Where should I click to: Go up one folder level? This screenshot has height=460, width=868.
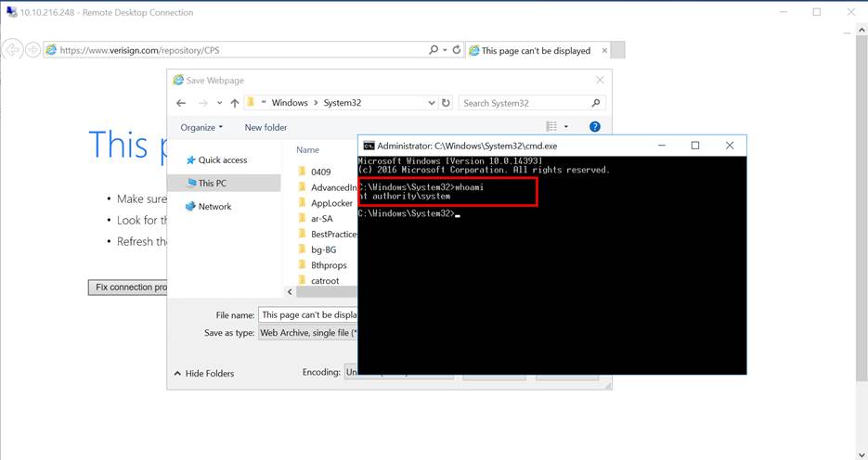click(235, 103)
